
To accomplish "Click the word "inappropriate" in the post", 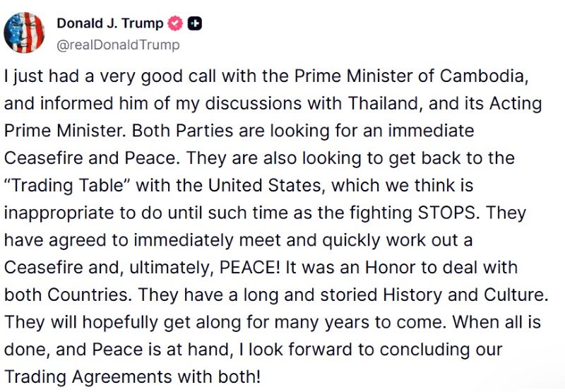I will coord(59,213).
